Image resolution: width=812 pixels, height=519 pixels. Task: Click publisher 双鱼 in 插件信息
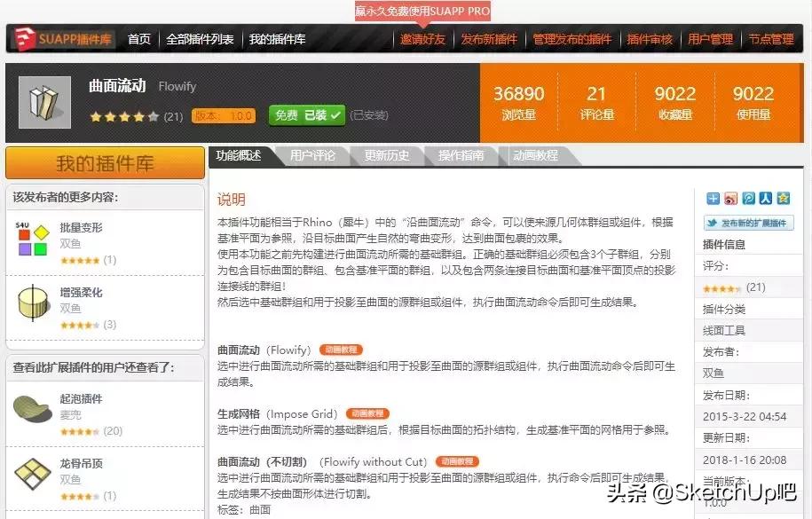(x=713, y=373)
